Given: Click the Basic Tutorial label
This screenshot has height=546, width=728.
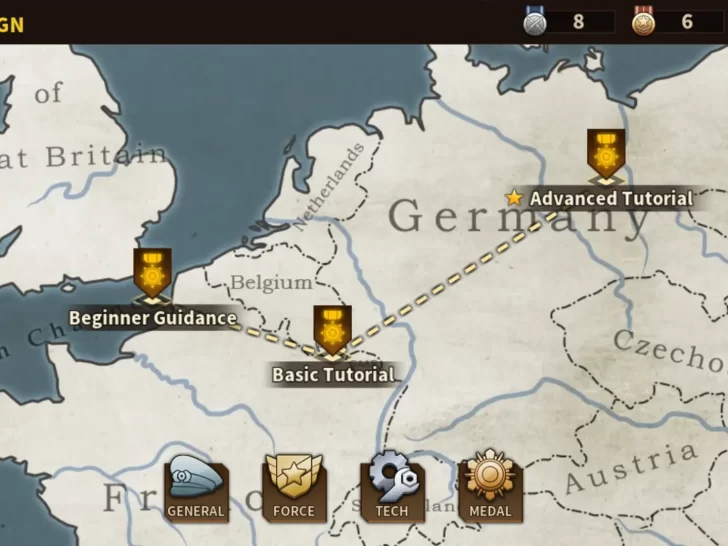Looking at the screenshot, I should point(333,375).
